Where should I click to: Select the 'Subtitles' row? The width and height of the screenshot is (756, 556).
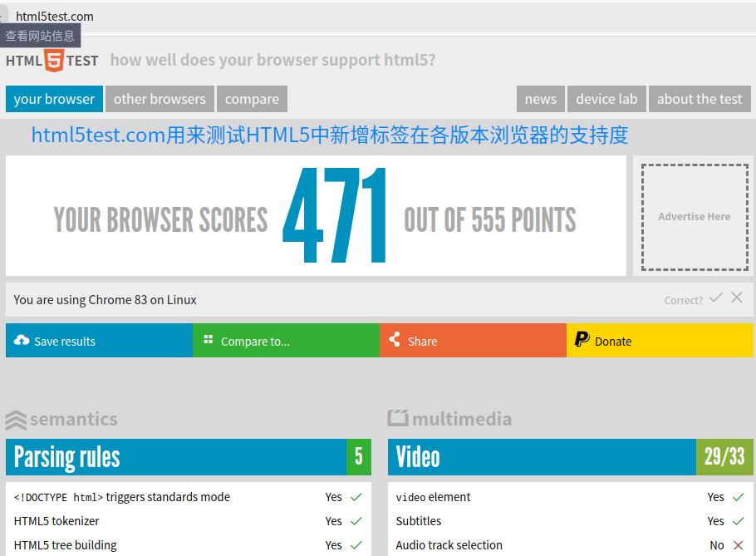pyautogui.click(x=571, y=521)
